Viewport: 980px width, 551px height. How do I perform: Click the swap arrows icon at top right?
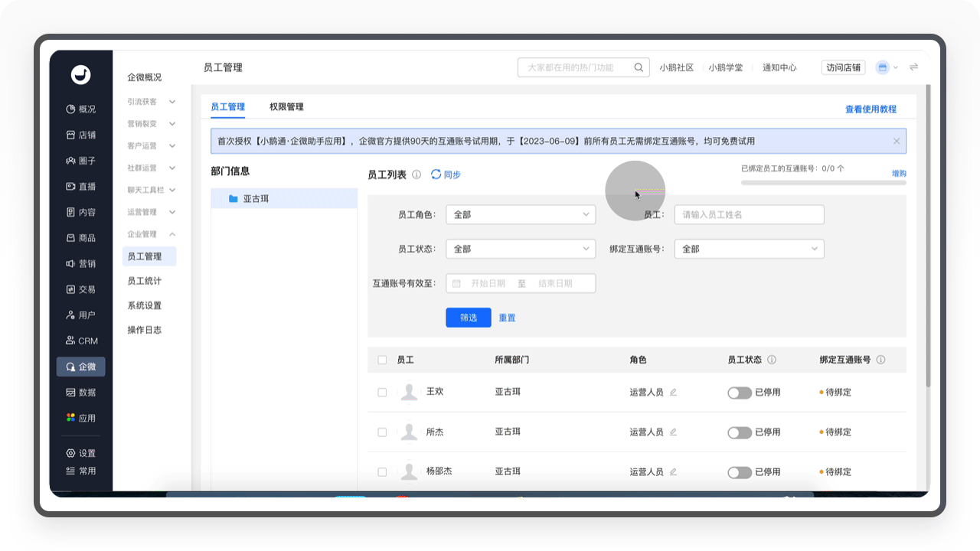pos(913,67)
